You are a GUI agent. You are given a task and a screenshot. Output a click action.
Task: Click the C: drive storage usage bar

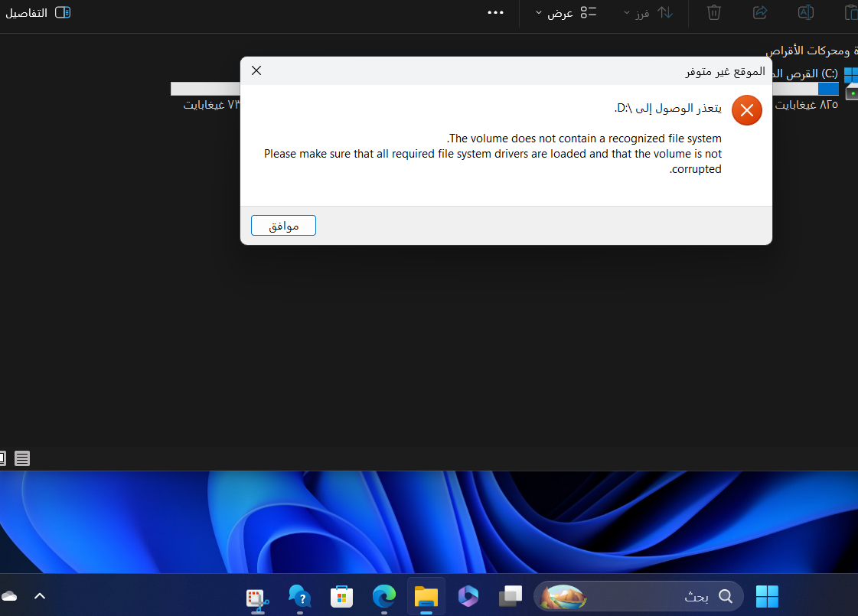[x=805, y=89]
